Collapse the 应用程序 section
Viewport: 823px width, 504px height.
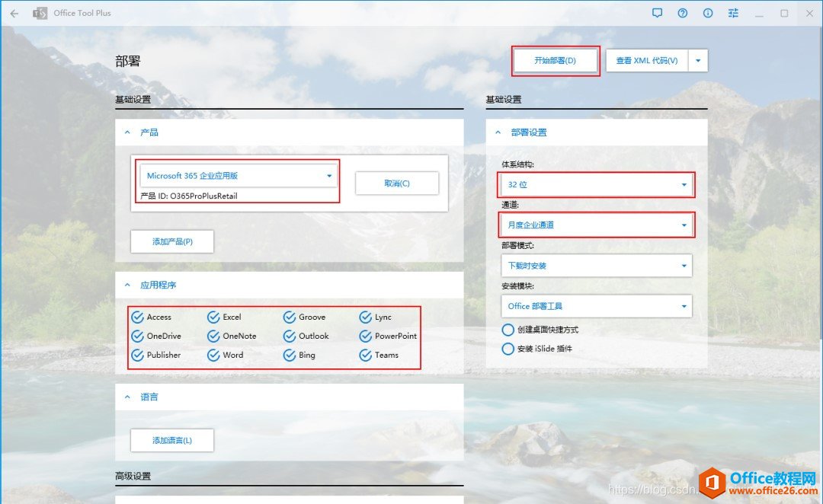pyautogui.click(x=127, y=285)
